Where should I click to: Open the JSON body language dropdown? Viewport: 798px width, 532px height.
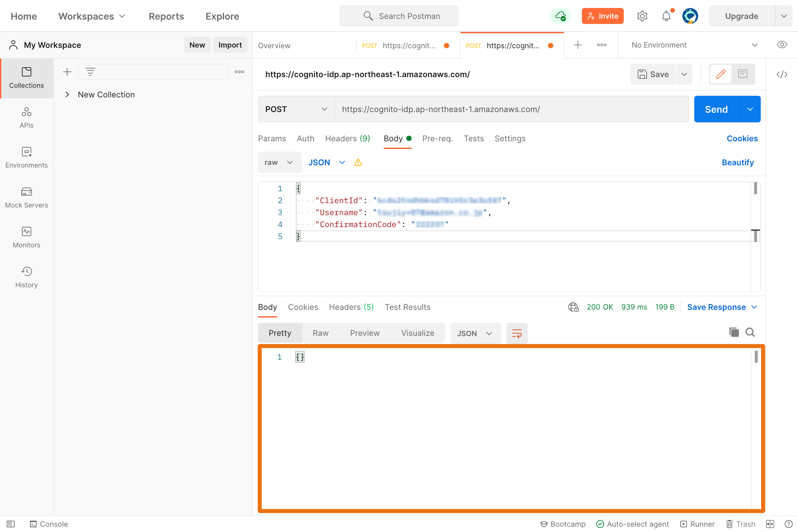click(x=327, y=163)
